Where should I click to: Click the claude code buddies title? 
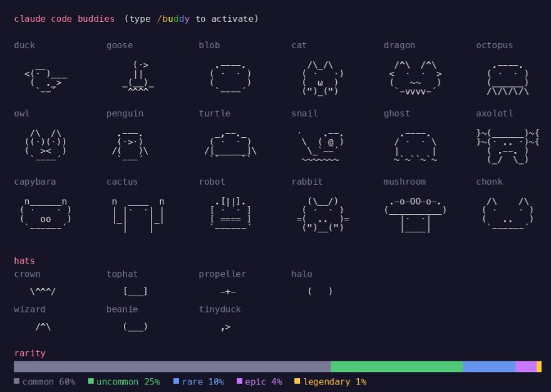(x=63, y=19)
